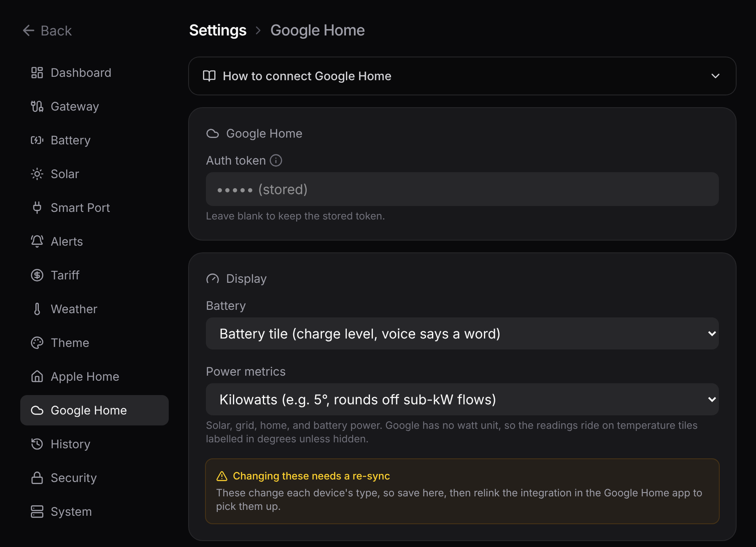
Task: Click the Alerts bell icon
Action: pyautogui.click(x=37, y=241)
